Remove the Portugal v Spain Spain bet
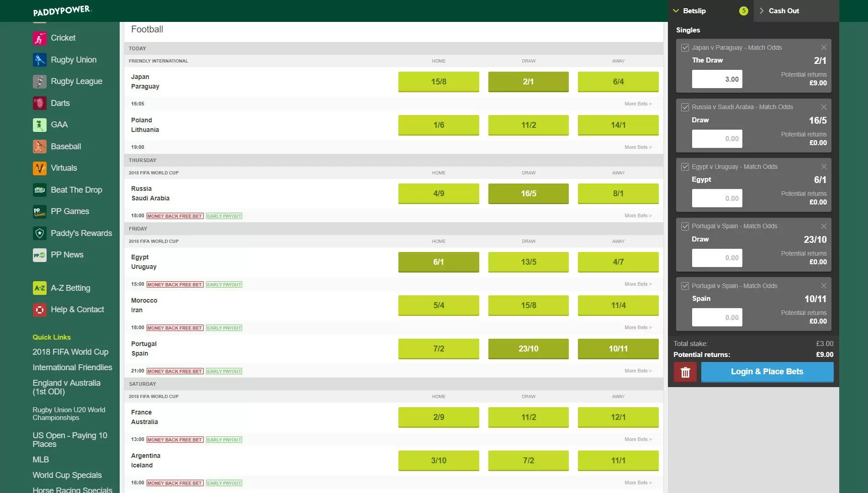Viewport: 868px width, 493px height. tap(824, 286)
